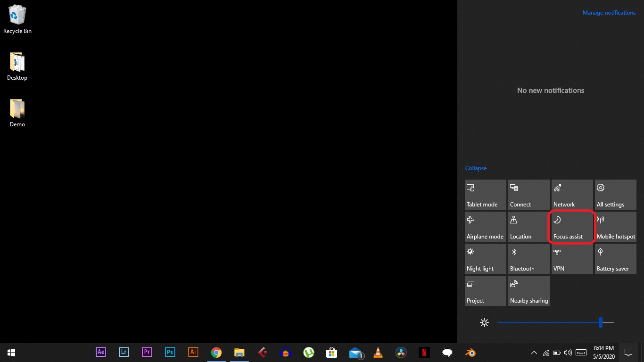
Task: Launch Netflix from the taskbar
Action: [x=424, y=352]
